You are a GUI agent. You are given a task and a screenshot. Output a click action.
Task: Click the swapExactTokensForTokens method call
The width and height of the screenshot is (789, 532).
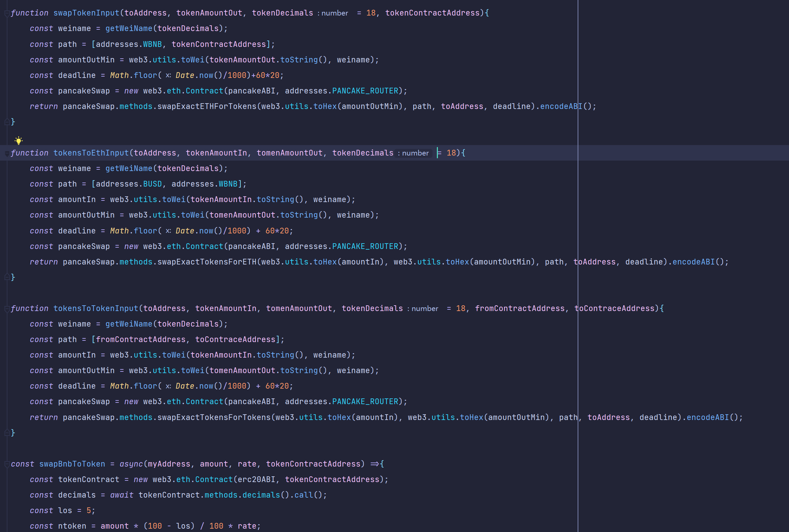click(214, 417)
